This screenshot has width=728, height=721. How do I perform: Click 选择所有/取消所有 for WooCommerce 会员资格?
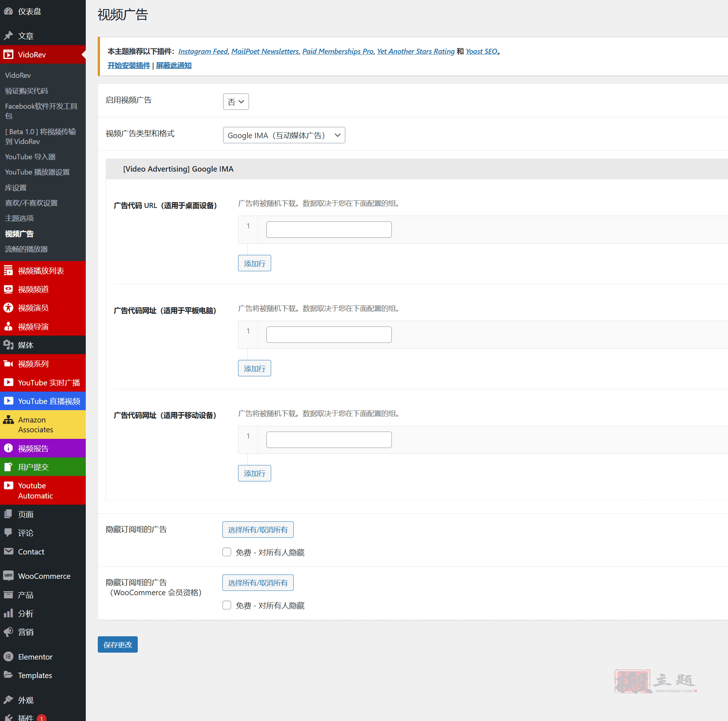click(258, 583)
